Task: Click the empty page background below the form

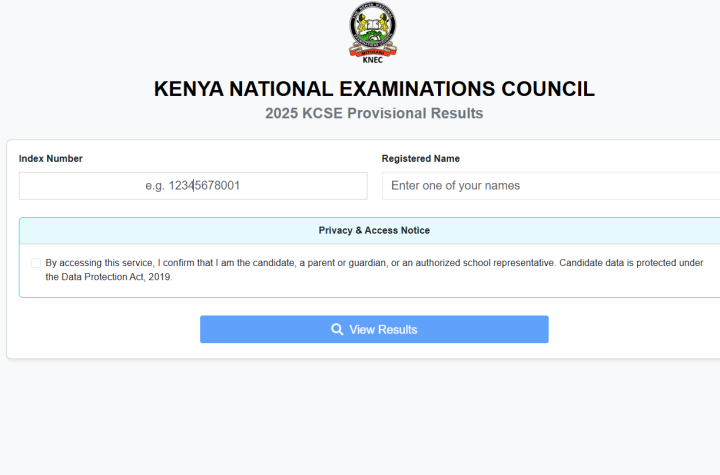Action: point(360,420)
